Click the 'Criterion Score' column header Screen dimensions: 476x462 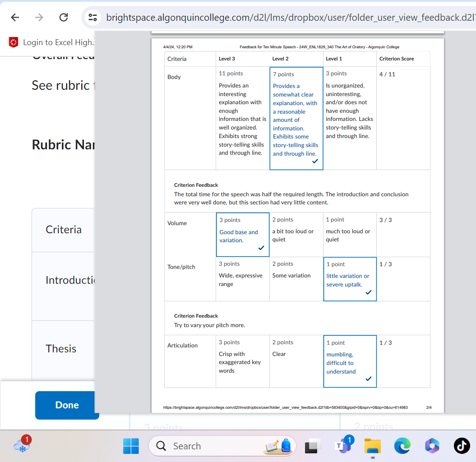click(397, 59)
